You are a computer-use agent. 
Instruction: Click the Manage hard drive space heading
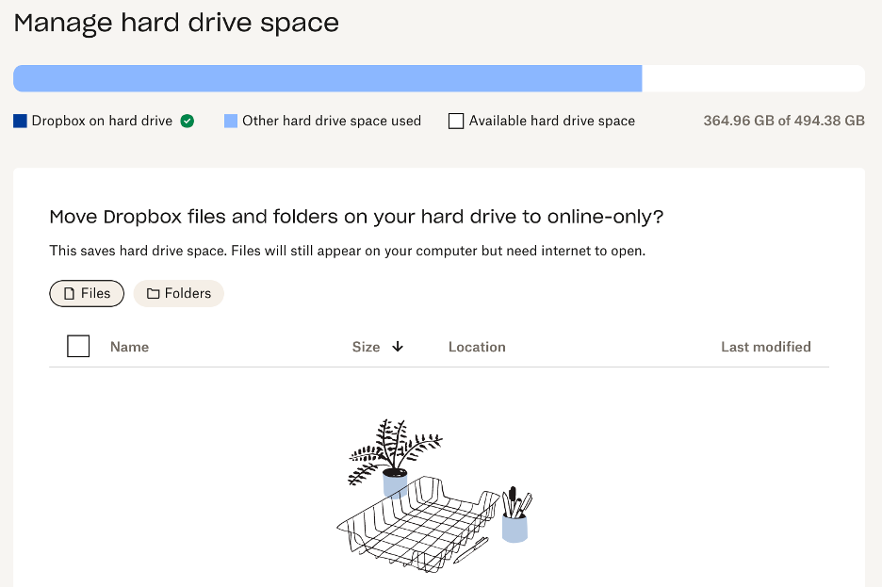point(176,23)
